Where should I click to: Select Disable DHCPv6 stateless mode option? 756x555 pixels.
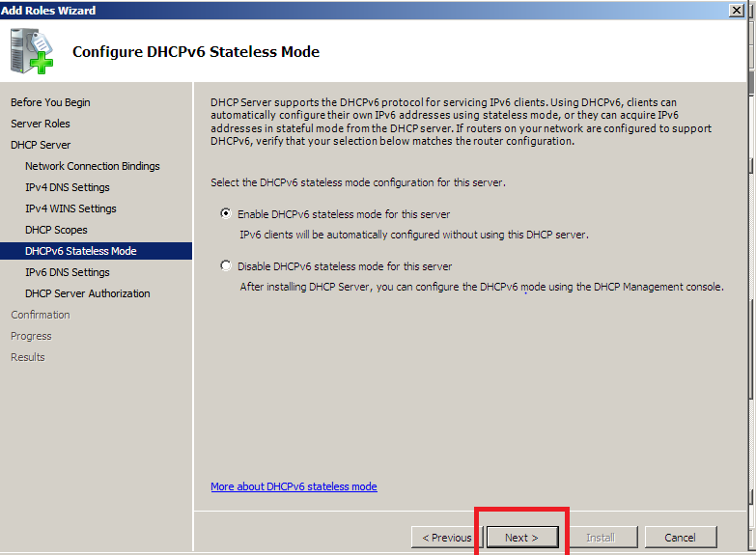226,265
